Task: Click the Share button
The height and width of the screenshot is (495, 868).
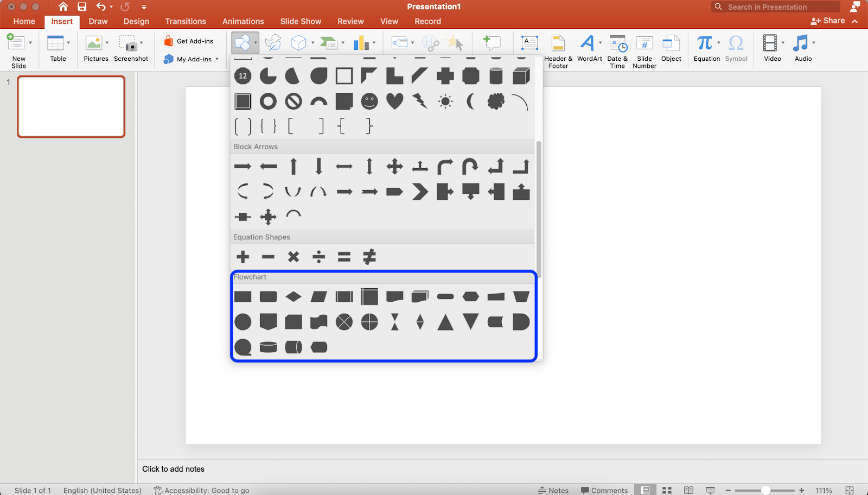Action: point(828,21)
